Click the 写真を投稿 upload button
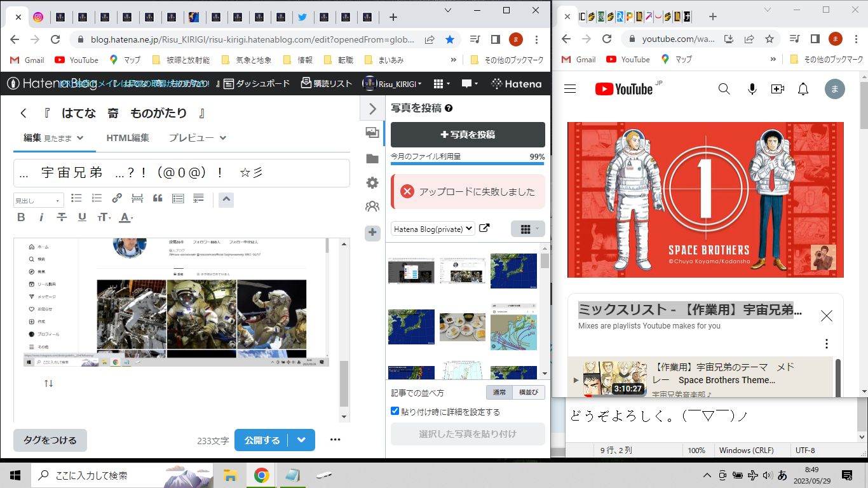 [x=468, y=135]
